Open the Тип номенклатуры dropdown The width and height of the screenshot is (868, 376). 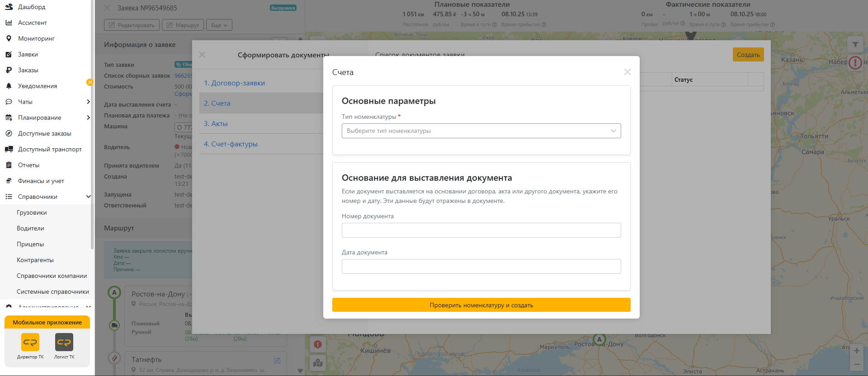[x=481, y=131]
